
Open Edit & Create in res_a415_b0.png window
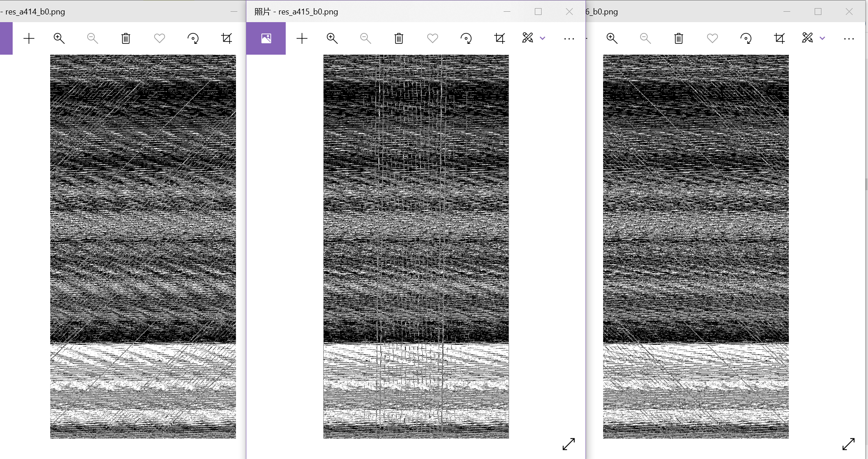[528, 38]
